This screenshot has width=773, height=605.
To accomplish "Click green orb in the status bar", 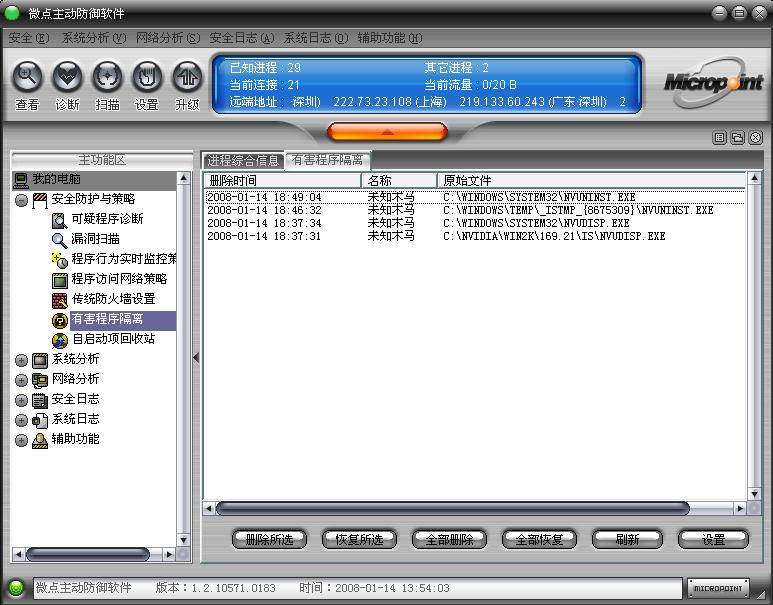I will click(x=16, y=588).
